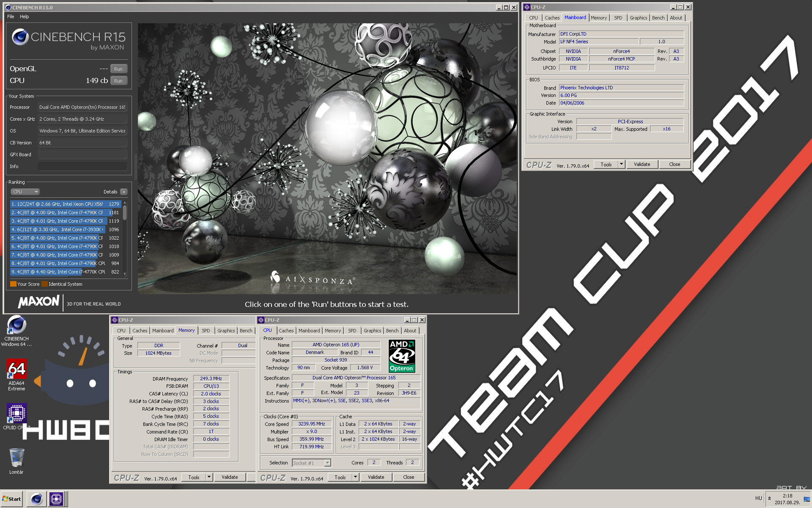The image size is (812, 508).
Task: Open the File menu in Cinebench
Action: click(11, 17)
